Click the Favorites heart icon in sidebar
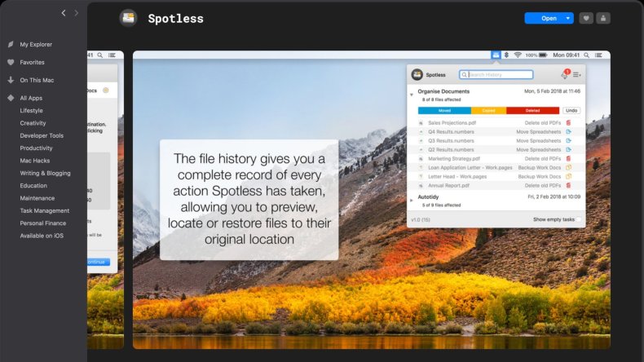 point(11,63)
